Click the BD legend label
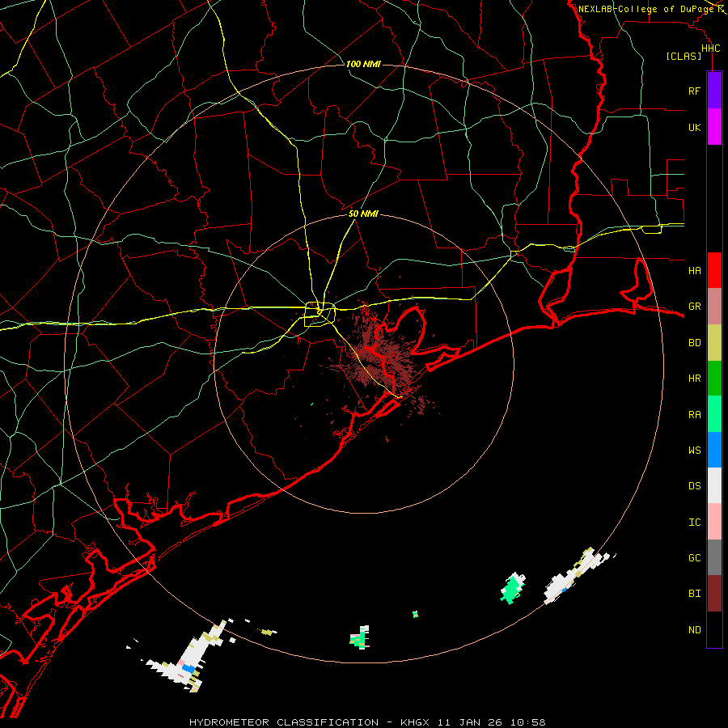The image size is (728, 728). [694, 343]
